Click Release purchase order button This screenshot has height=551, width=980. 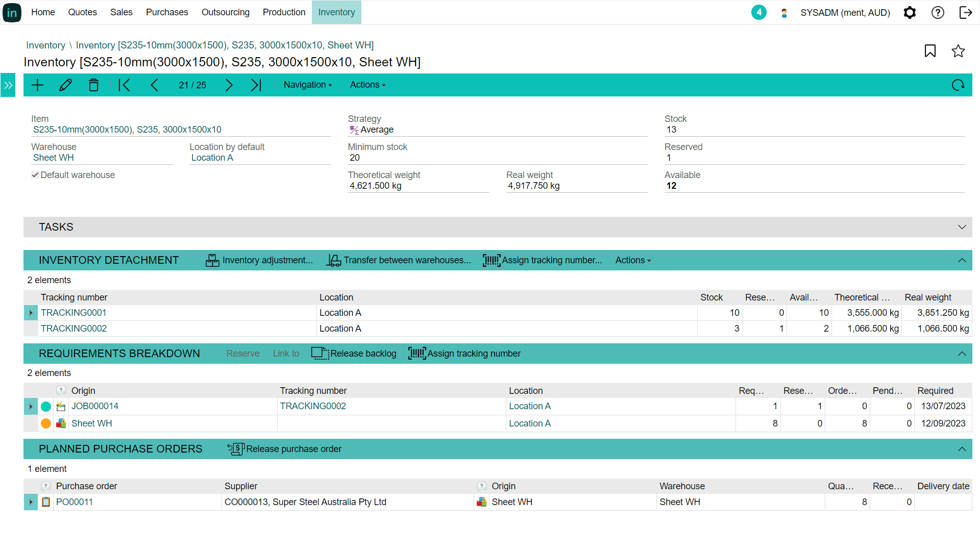284,449
